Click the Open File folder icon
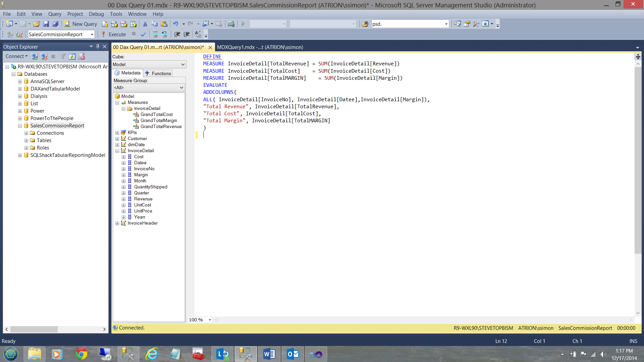 (37, 24)
